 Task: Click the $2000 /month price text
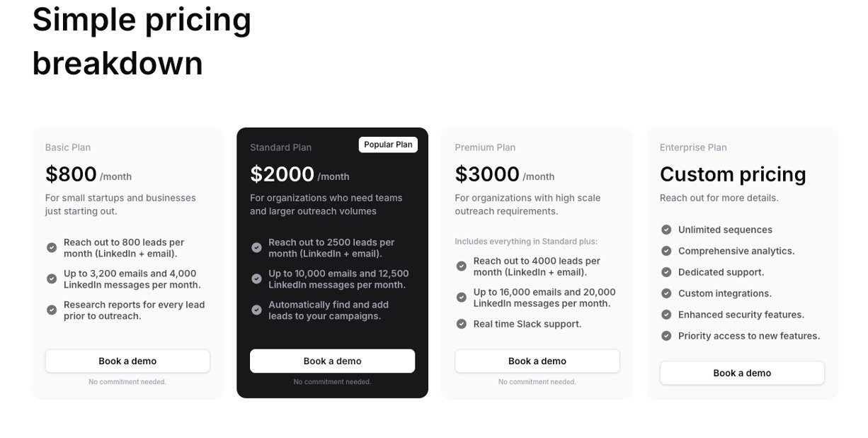(299, 174)
